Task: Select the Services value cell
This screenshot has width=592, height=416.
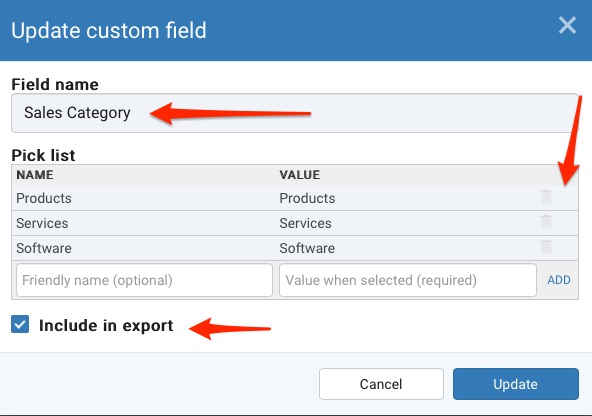Action: coord(305,223)
